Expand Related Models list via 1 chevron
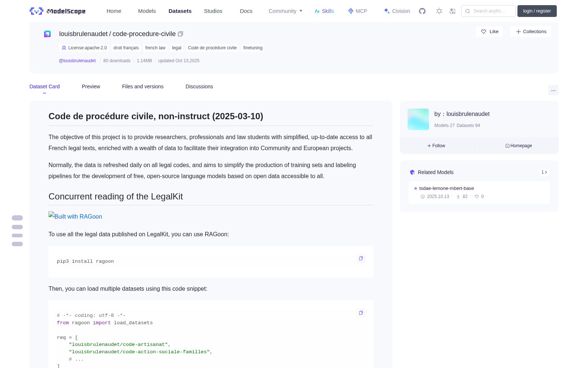Screen dimensions: 588x368 (x=544, y=172)
